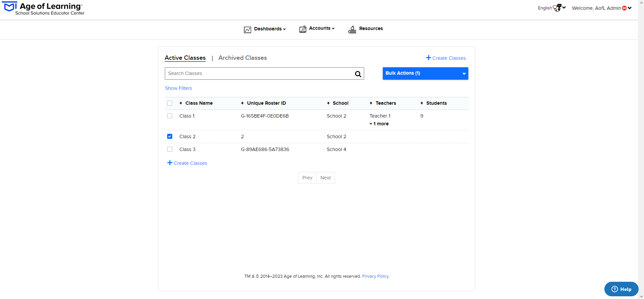Screen dimensions: 644x299
Task: Sort by School arrow icon
Action: point(328,103)
